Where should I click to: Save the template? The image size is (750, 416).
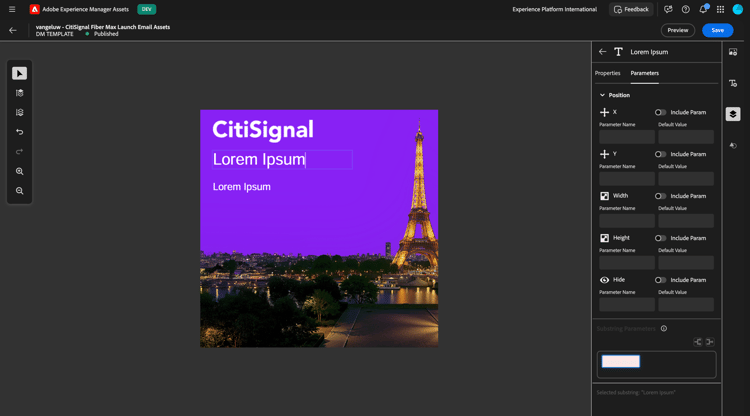click(x=717, y=30)
